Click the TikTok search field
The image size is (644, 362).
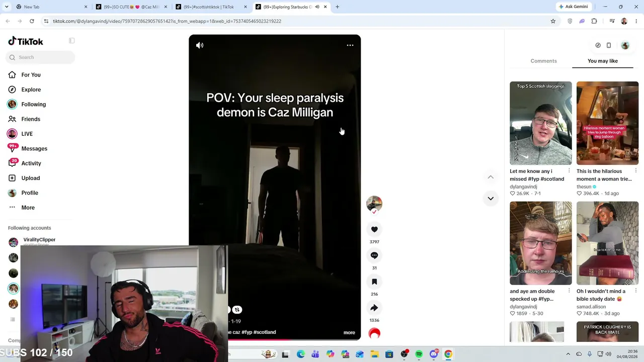(40, 57)
